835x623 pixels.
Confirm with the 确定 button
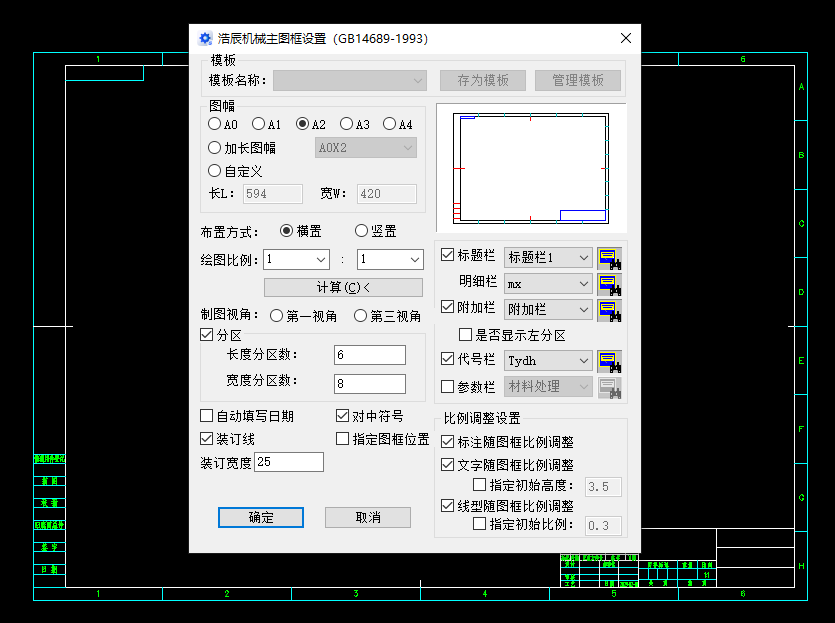261,517
